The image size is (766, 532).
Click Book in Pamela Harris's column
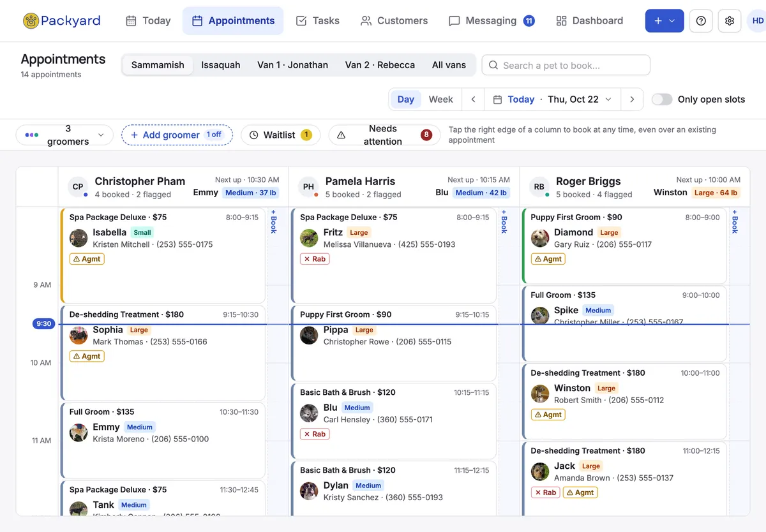tap(504, 221)
